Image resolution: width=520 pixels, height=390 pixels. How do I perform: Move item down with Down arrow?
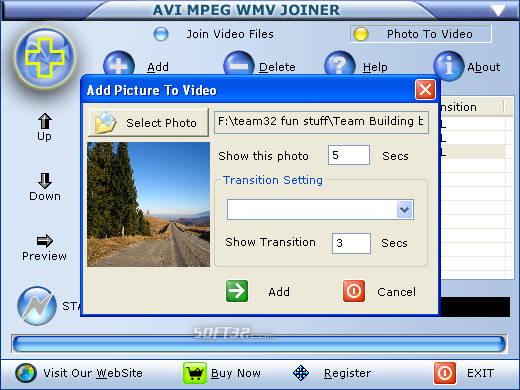(45, 181)
